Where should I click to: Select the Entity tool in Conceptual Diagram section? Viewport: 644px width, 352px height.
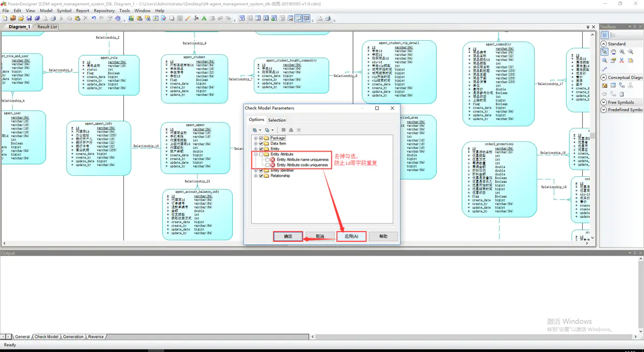(x=613, y=84)
